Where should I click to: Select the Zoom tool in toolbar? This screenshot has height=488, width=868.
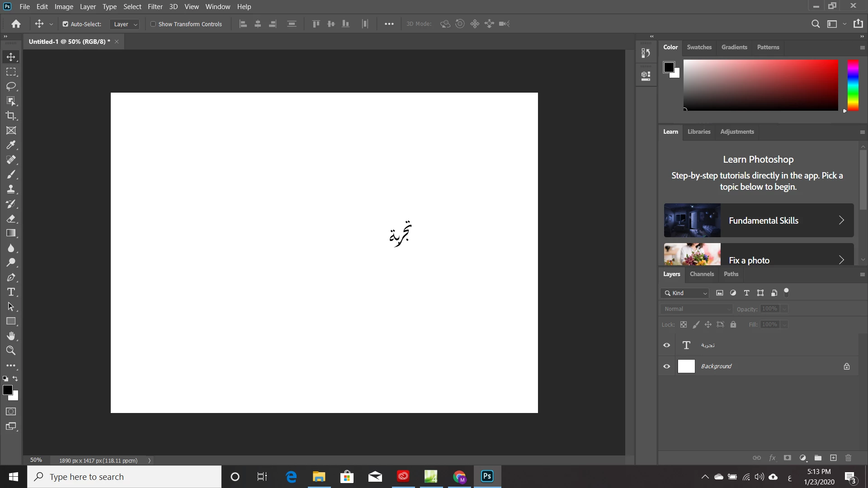(11, 351)
